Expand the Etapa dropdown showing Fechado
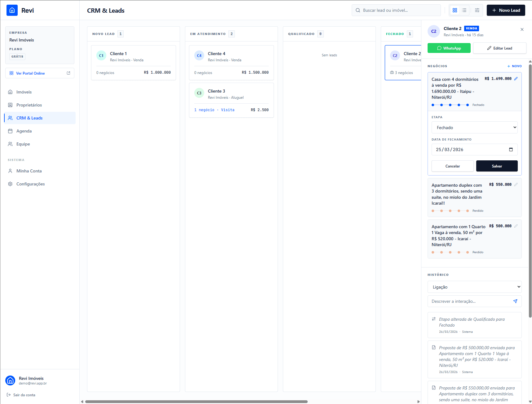Screen dimensions: 532x404 (474, 128)
